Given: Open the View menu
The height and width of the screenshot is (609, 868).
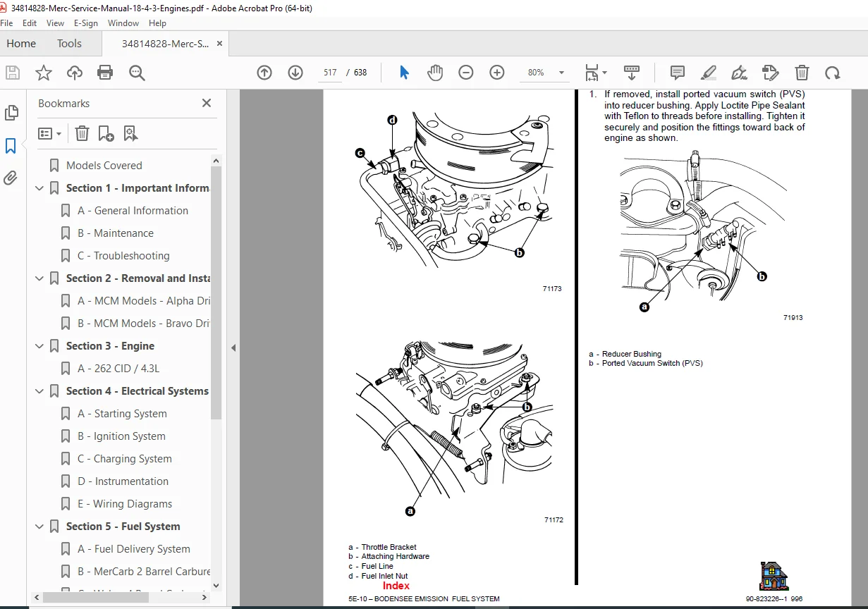Looking at the screenshot, I should pos(56,23).
